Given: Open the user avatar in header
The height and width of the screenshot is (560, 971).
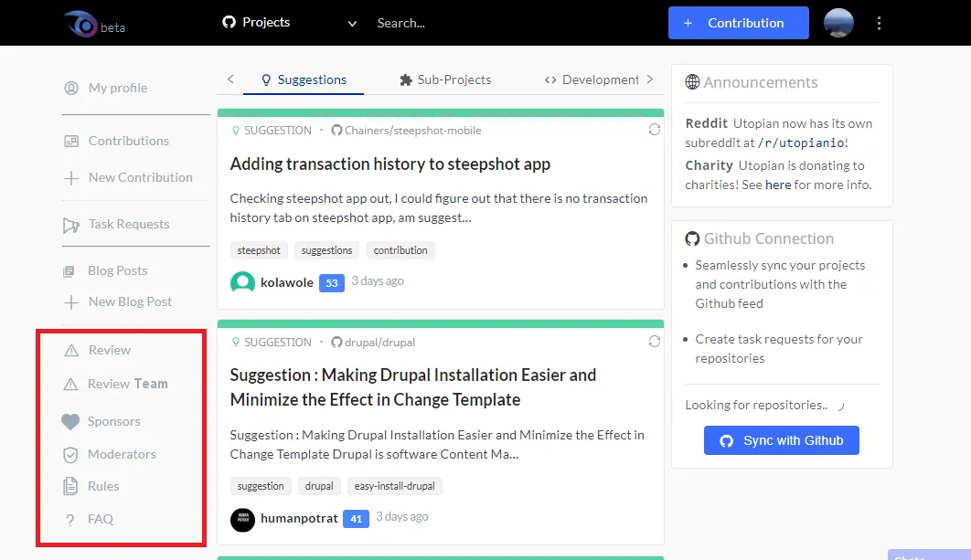Looking at the screenshot, I should [x=838, y=23].
